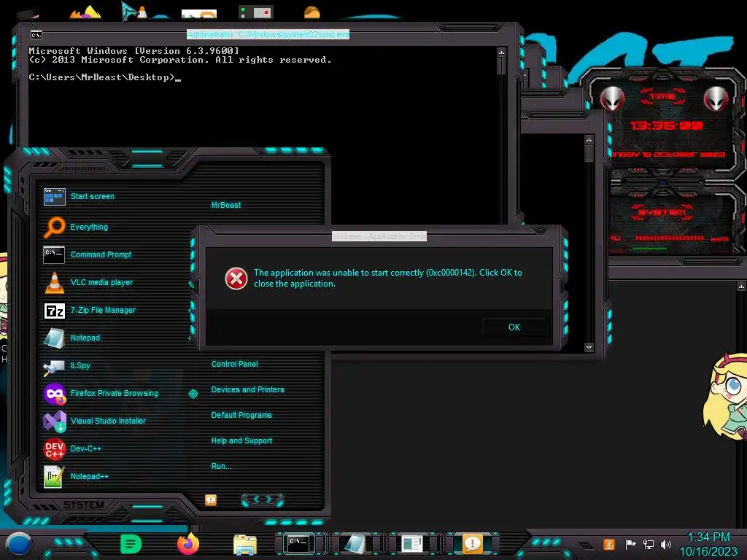Click the TIME label on the gadget

click(662, 96)
